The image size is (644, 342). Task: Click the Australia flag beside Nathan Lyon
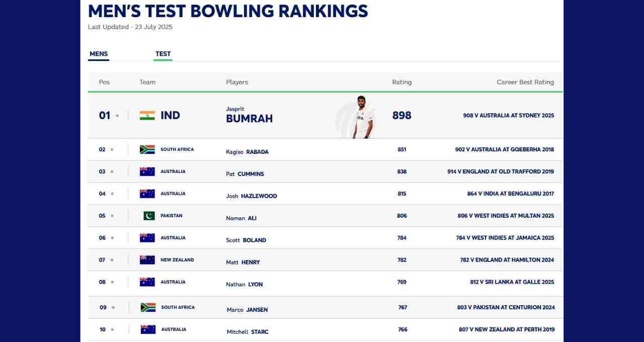[147, 282]
